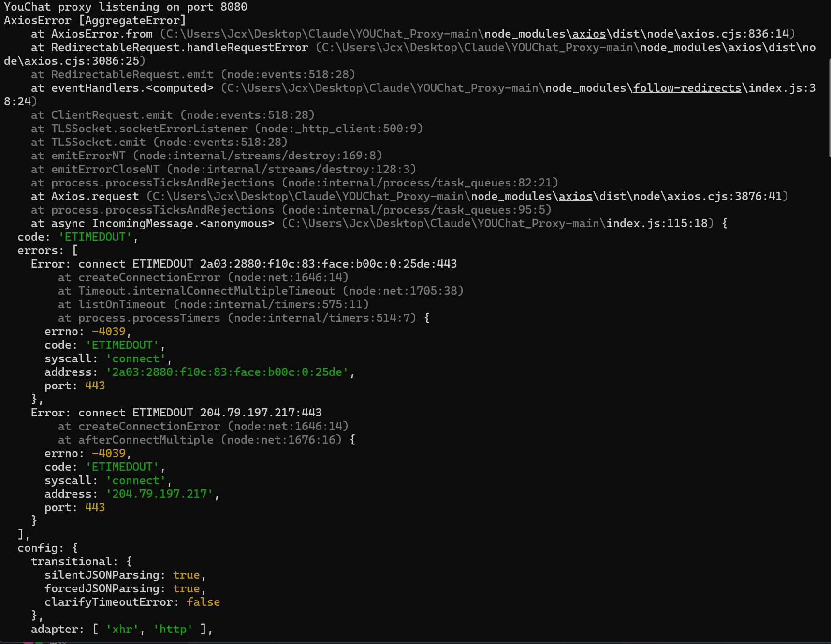Click the 'transitional: {' key
This screenshot has height=644, width=831.
tap(81, 561)
